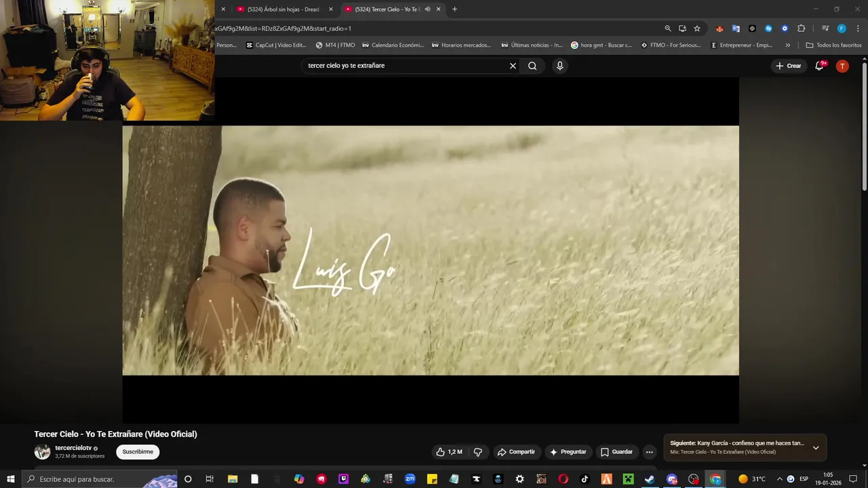Clear the YouTube search box text
The image size is (868, 488).
(x=513, y=66)
